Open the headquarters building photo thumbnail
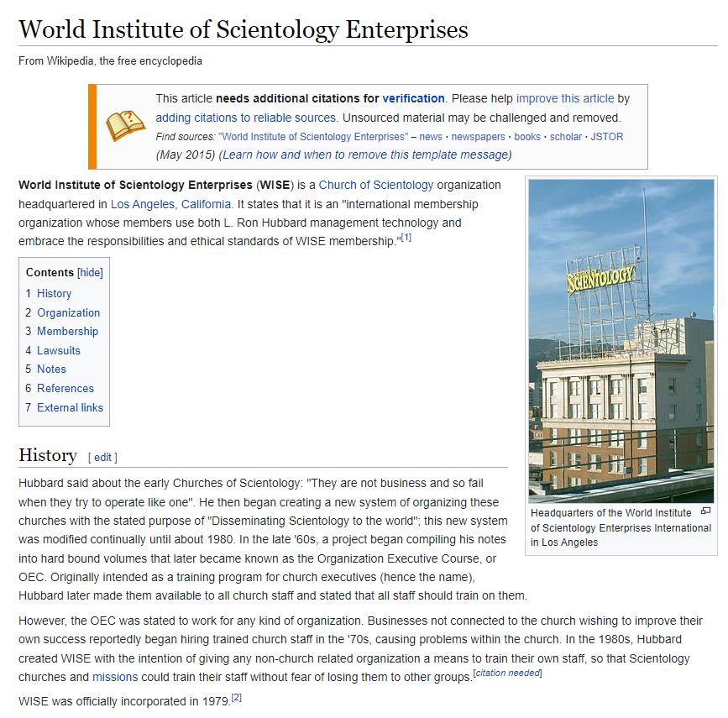Screen dimensions: 728x718 (621, 341)
